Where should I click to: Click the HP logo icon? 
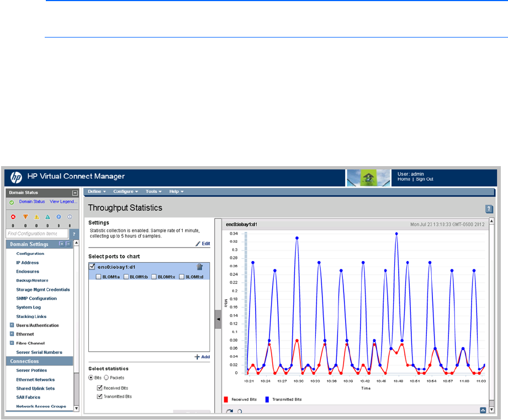16,177
